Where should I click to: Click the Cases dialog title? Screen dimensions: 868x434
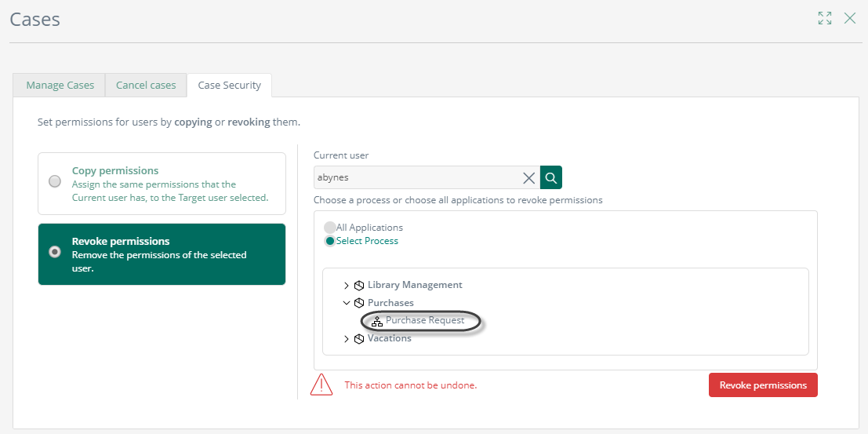tap(35, 20)
